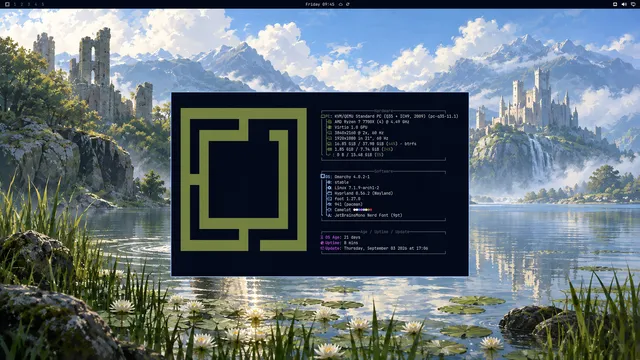
Task: Open the Omarchy menu icon in top bar
Action: [x=7, y=4]
